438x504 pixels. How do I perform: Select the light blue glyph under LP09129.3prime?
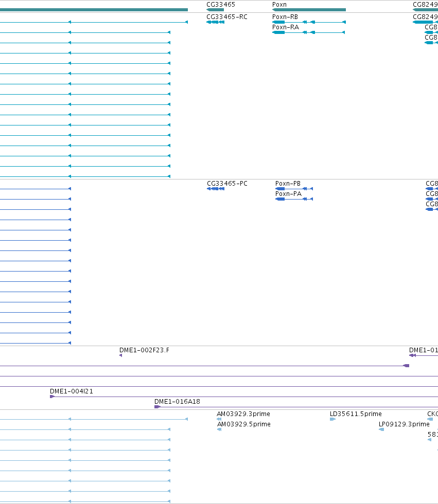coord(381,429)
